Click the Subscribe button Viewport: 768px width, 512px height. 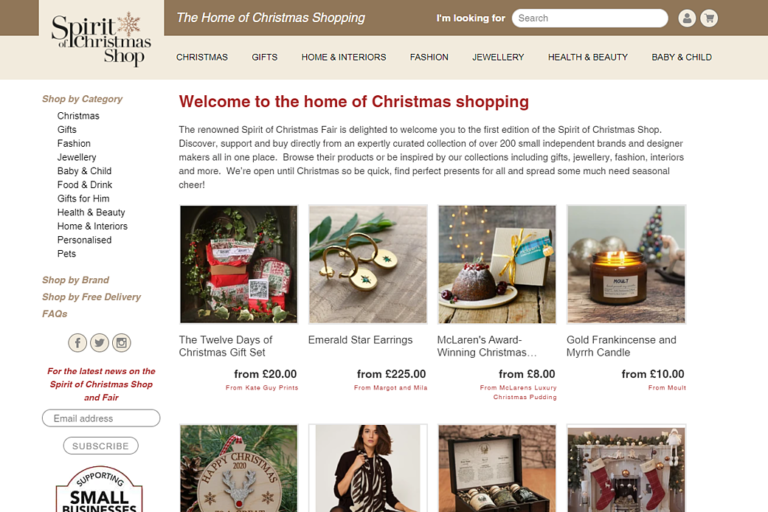click(101, 446)
